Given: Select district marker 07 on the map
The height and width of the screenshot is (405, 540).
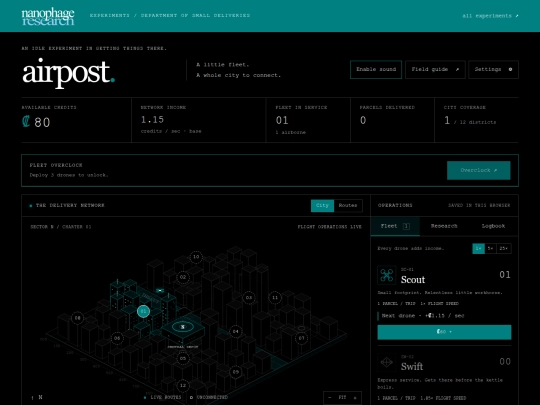Looking at the screenshot, I should [x=301, y=338].
